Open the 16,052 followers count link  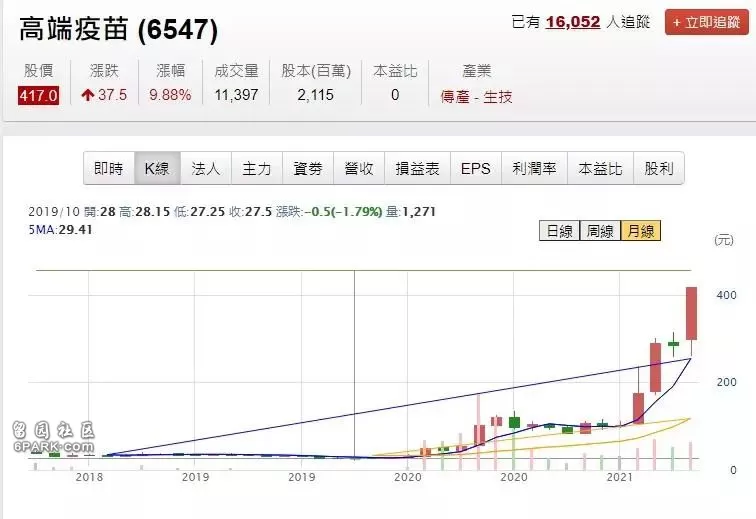point(573,22)
